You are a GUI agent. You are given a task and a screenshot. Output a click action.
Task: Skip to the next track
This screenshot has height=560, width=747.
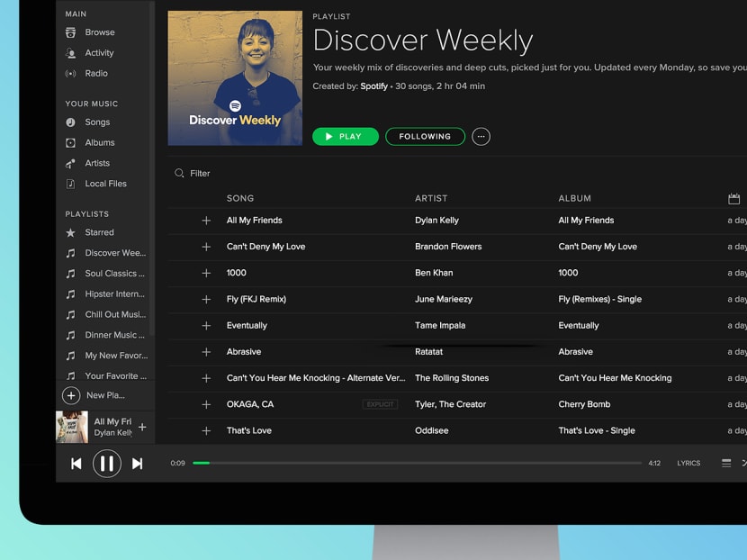point(137,464)
